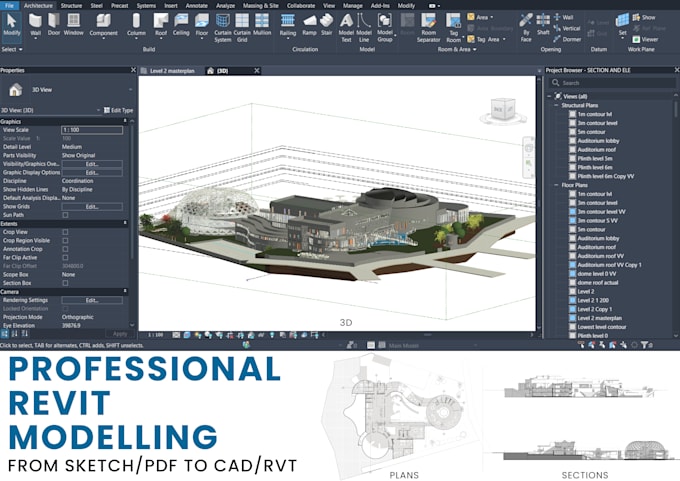Select the Room Separator tool
Viewport: 680px width, 481px height.
pyautogui.click(x=428, y=28)
